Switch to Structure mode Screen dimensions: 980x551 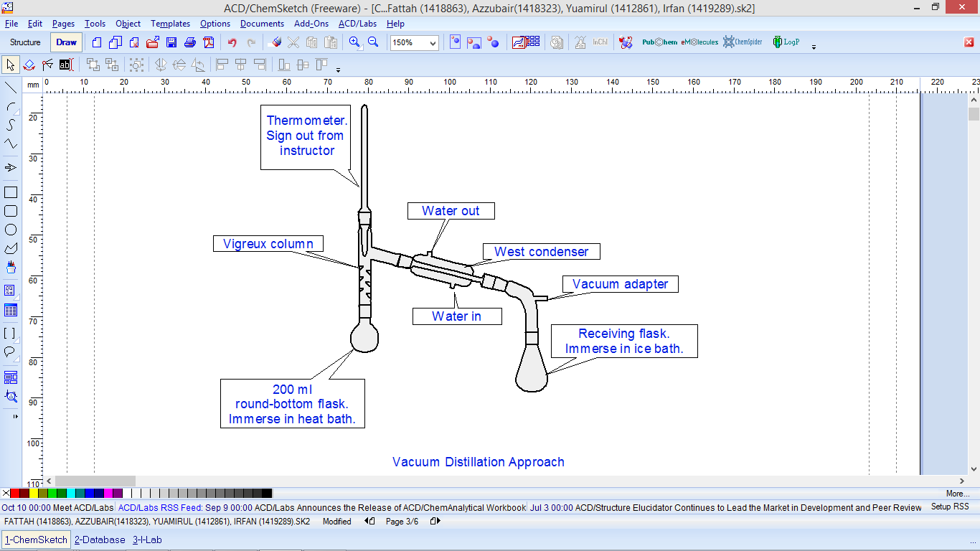tap(24, 42)
